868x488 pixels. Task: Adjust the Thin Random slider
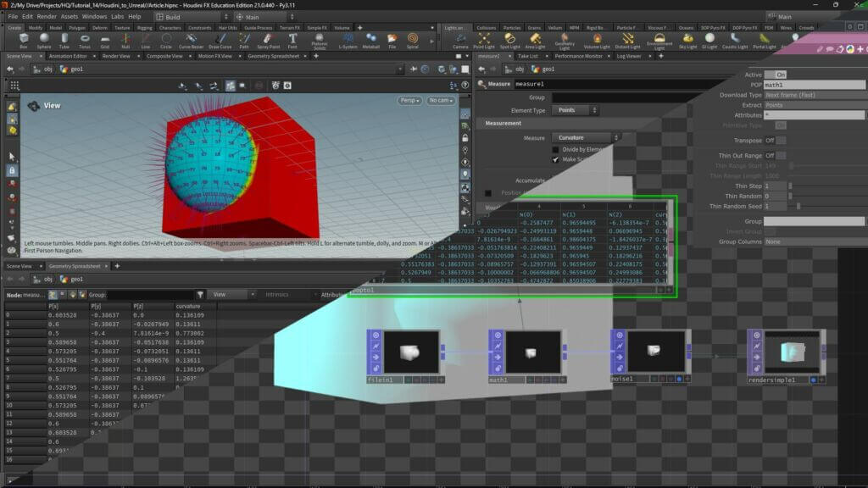pyautogui.click(x=827, y=197)
